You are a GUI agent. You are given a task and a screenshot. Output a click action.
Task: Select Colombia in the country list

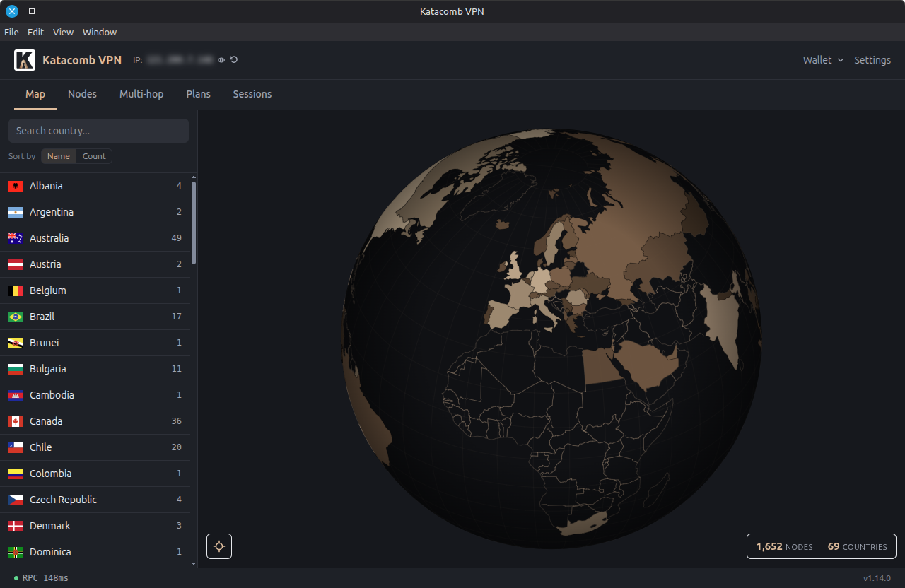[x=95, y=474]
